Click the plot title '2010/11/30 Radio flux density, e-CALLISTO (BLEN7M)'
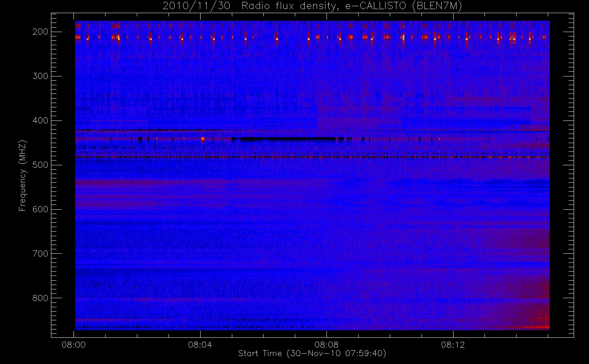This screenshot has width=589, height=364. pyautogui.click(x=312, y=6)
